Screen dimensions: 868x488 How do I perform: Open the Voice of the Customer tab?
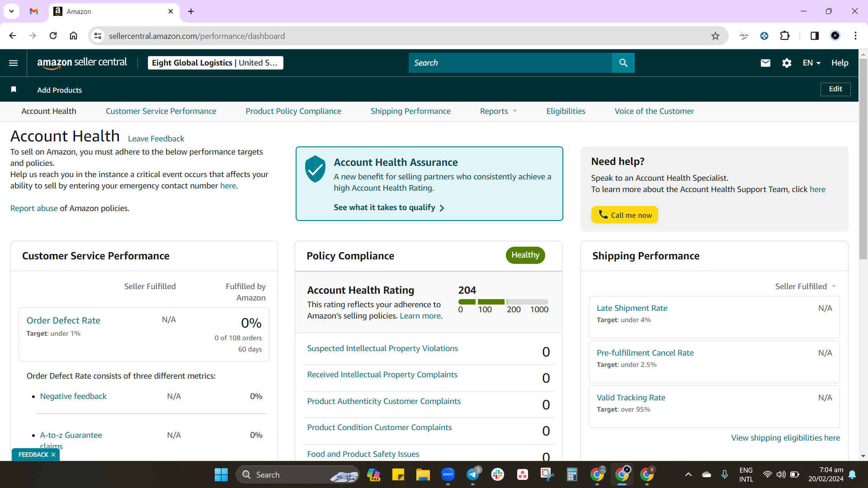654,111
